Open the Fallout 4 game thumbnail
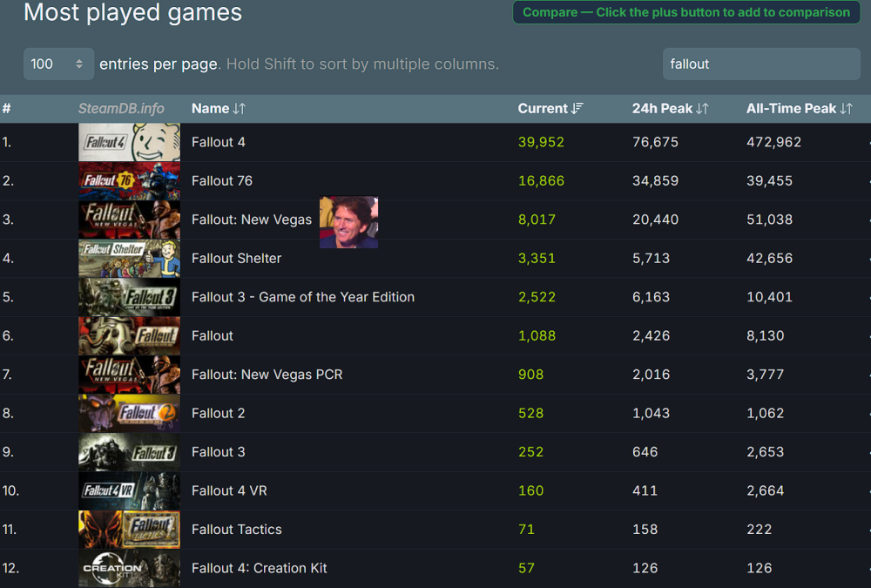 [x=129, y=142]
